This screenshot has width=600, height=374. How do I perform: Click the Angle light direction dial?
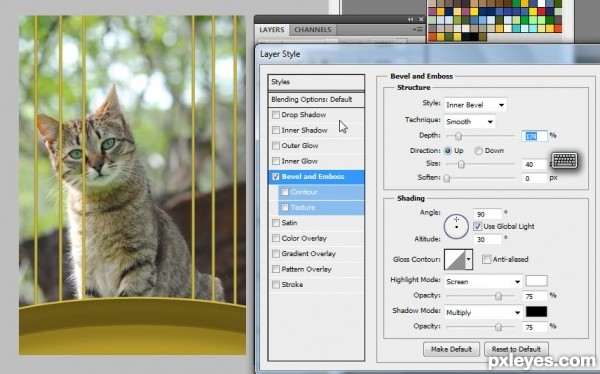point(456,227)
